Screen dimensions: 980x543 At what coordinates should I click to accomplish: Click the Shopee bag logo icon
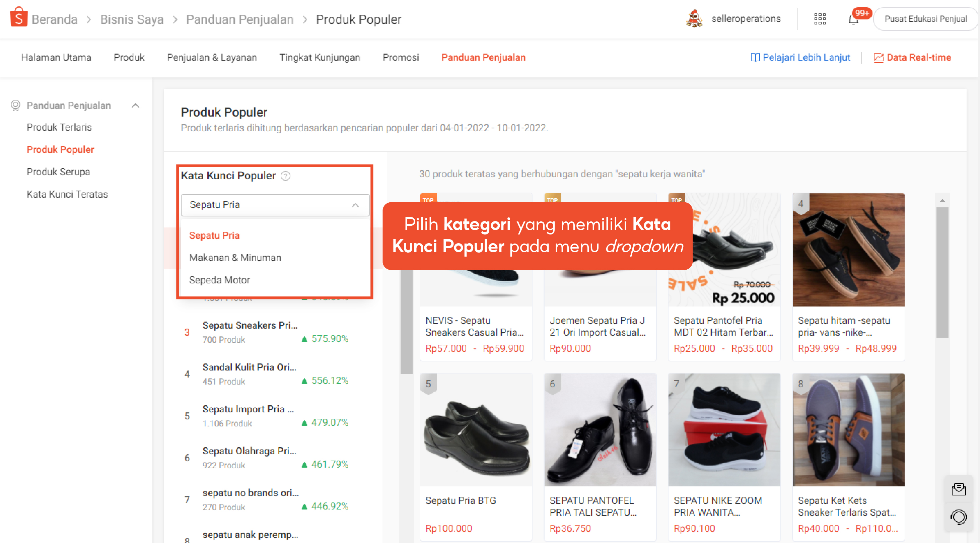18,17
